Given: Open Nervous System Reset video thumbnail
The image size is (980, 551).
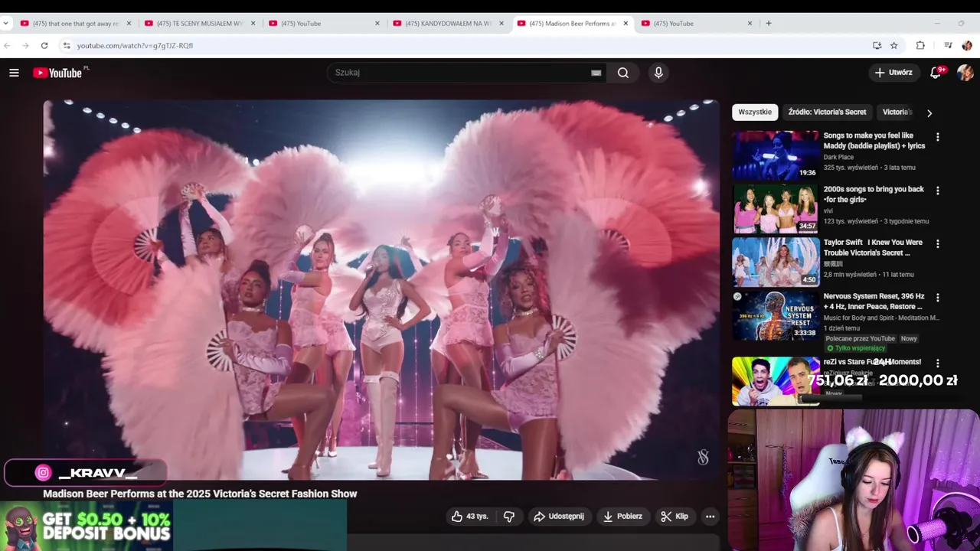Looking at the screenshot, I should coord(776,315).
